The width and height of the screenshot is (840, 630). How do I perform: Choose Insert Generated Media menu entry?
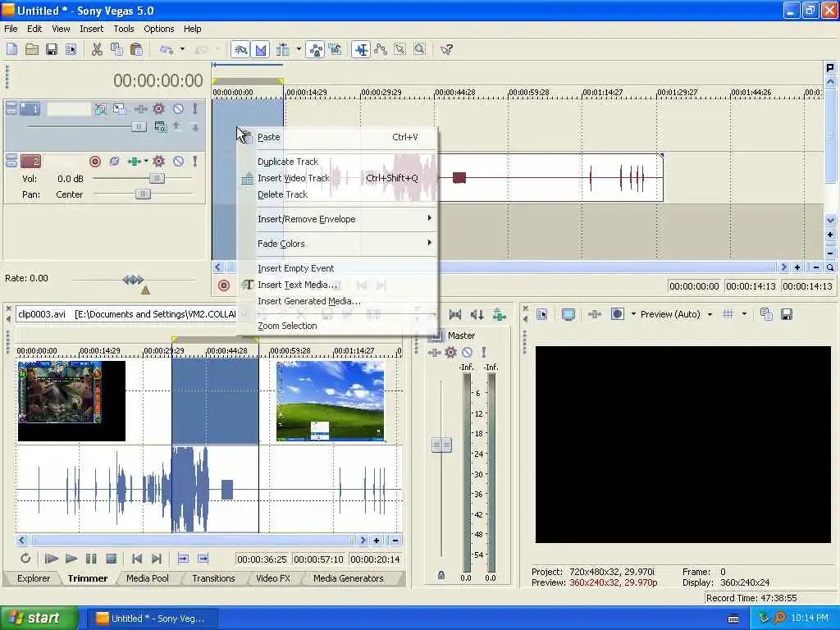coord(337,302)
